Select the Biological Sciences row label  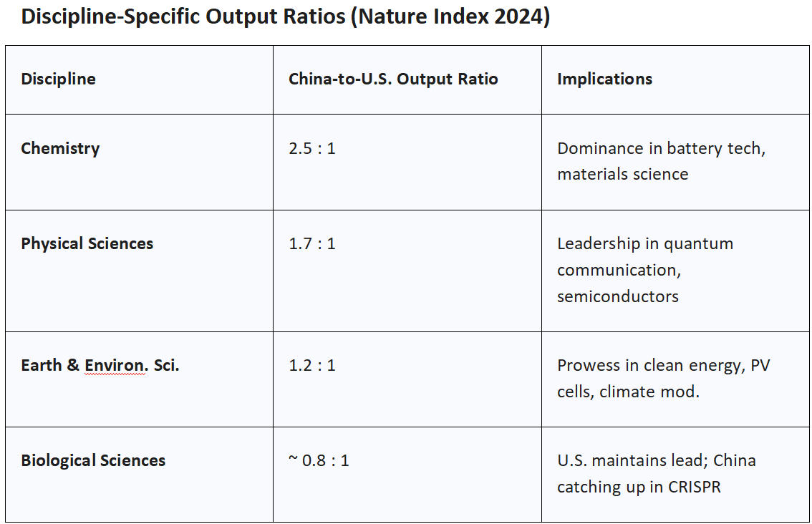coord(93,460)
